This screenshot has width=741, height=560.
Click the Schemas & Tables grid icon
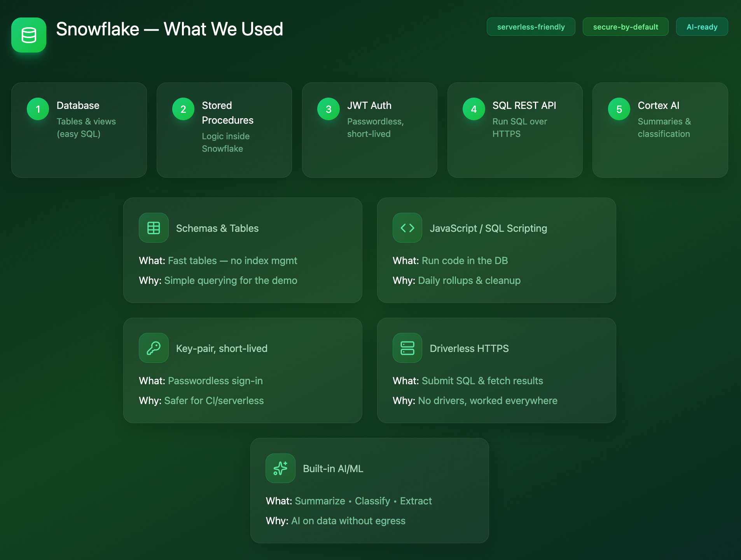pyautogui.click(x=154, y=228)
